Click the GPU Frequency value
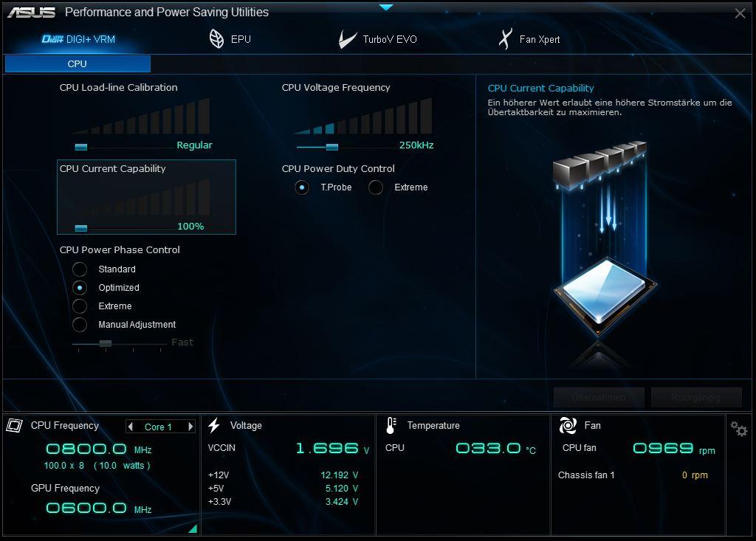 [x=99, y=509]
